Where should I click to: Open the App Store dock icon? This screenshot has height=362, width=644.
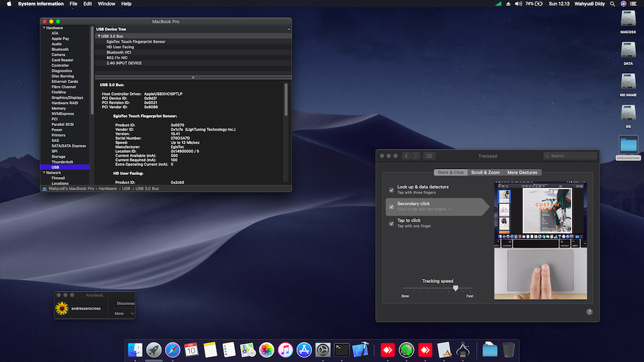304,350
